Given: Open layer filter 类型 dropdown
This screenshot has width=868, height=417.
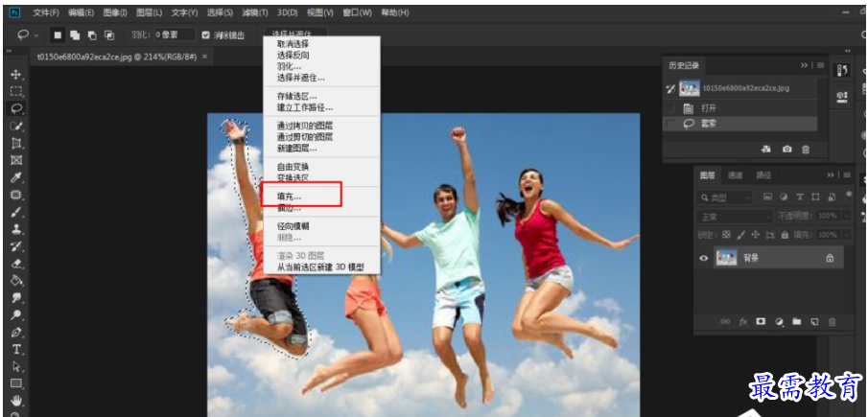Looking at the screenshot, I should point(725,197).
